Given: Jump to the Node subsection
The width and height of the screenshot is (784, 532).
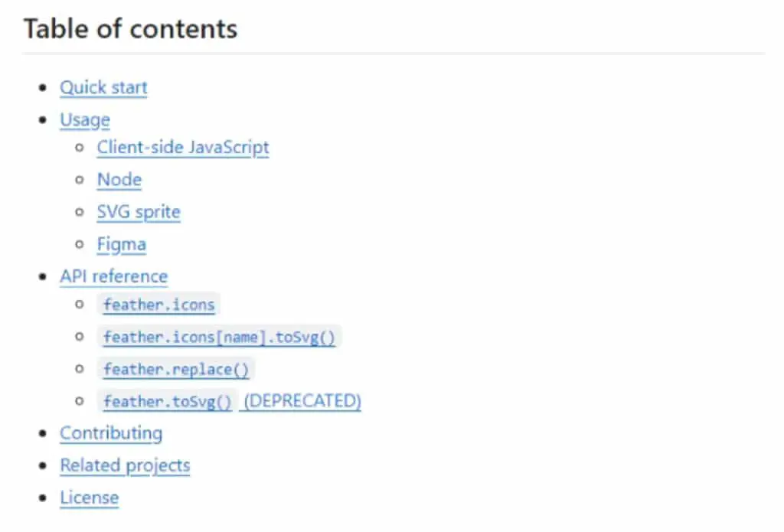Looking at the screenshot, I should (119, 179).
